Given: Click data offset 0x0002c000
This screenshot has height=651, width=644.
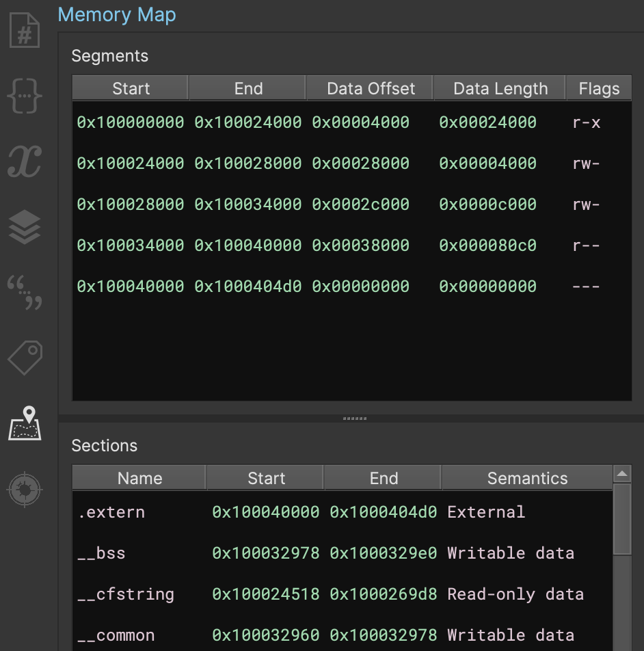Looking at the screenshot, I should pyautogui.click(x=360, y=204).
